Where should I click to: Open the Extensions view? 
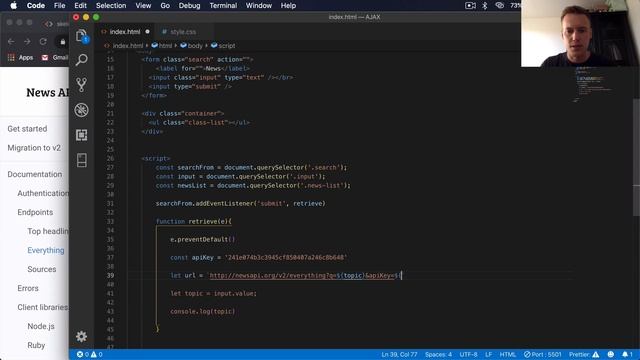[82, 135]
